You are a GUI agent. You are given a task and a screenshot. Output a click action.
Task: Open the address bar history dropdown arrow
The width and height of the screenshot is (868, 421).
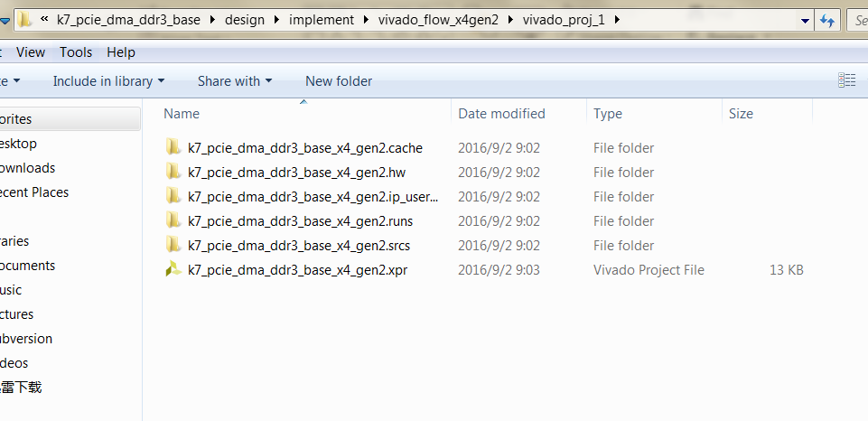(x=806, y=20)
